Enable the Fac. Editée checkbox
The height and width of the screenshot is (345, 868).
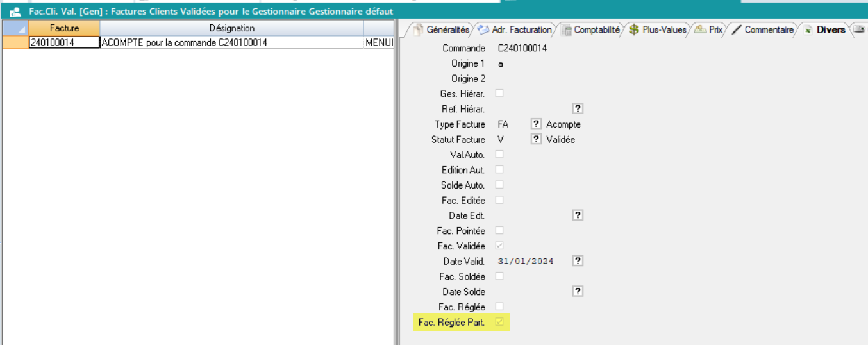499,200
